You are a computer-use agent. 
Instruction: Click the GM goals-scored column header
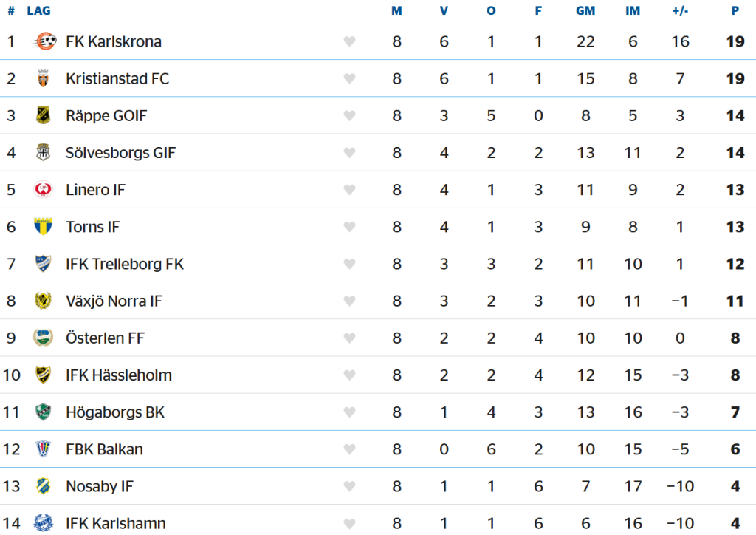pyautogui.click(x=585, y=11)
